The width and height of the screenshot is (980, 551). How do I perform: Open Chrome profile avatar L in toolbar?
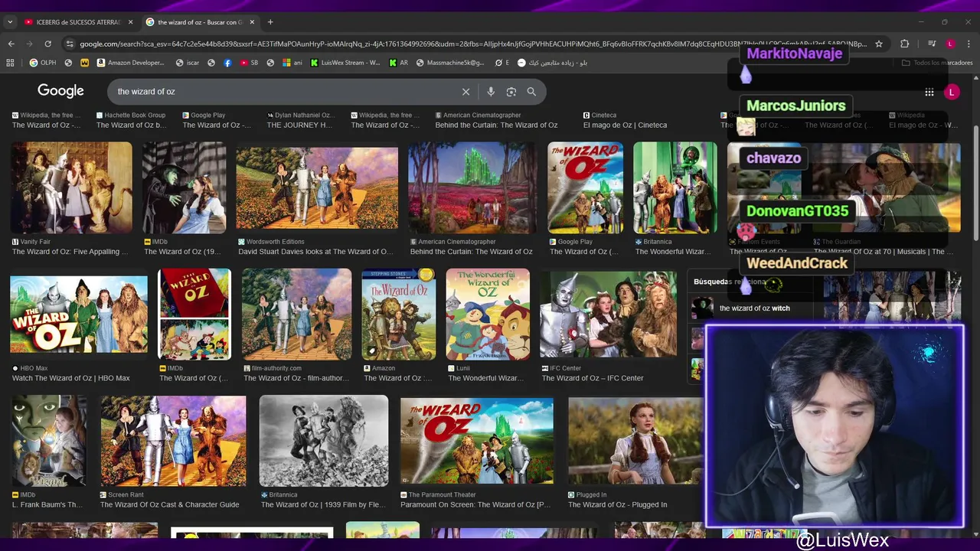tap(950, 44)
